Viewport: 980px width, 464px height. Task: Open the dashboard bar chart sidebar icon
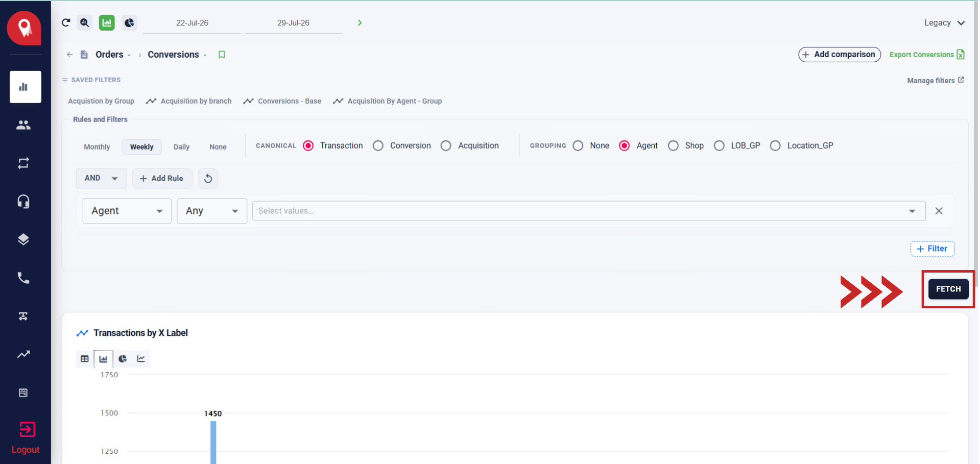pyautogui.click(x=26, y=87)
